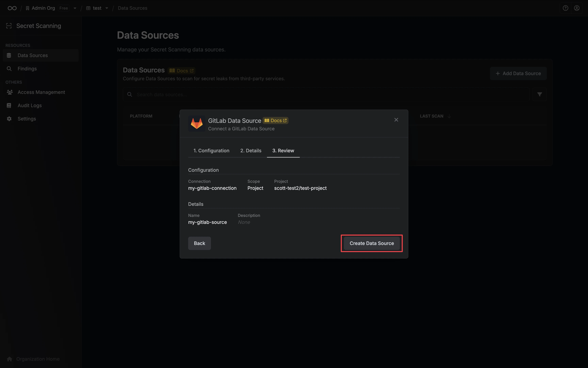Expand the test project dropdown arrow
The width and height of the screenshot is (588, 368).
[107, 8]
